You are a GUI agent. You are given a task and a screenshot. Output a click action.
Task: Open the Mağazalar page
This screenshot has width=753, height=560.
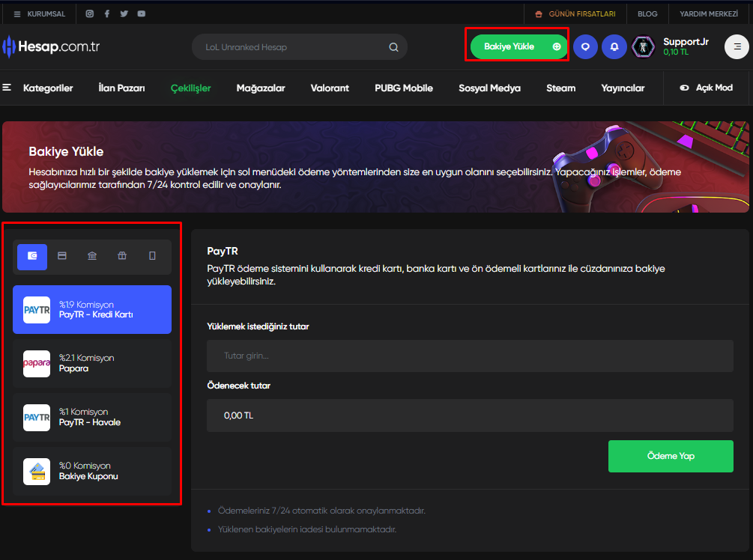(261, 88)
